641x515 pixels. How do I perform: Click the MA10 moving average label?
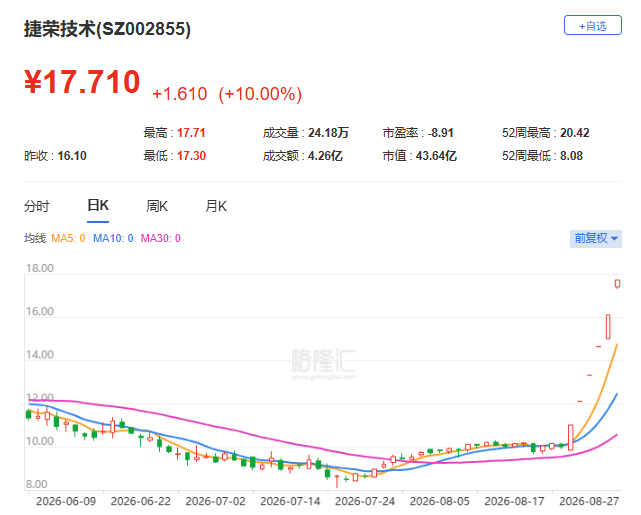[x=113, y=238]
